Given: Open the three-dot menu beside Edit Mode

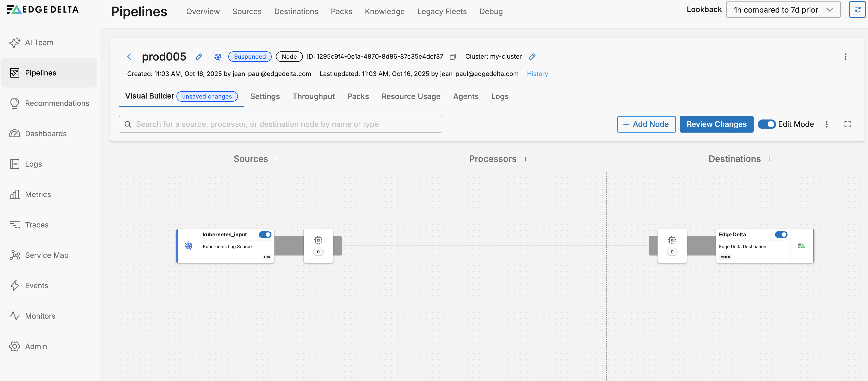Looking at the screenshot, I should pyautogui.click(x=826, y=124).
